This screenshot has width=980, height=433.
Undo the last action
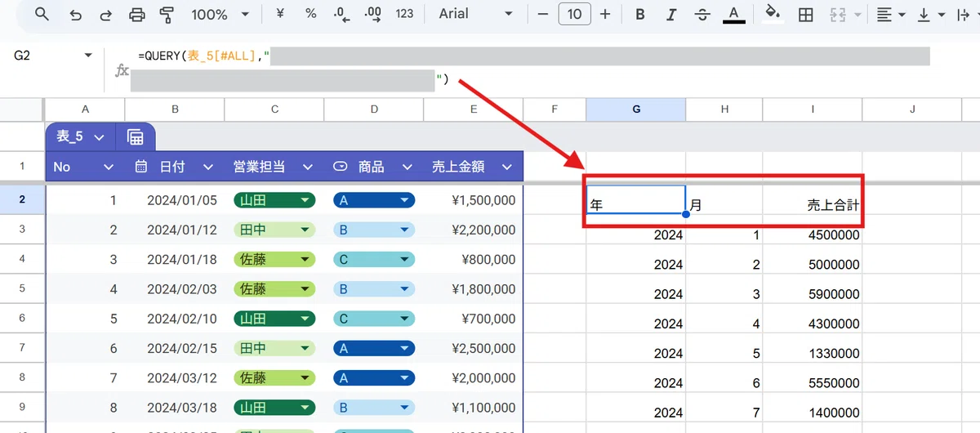[x=76, y=14]
